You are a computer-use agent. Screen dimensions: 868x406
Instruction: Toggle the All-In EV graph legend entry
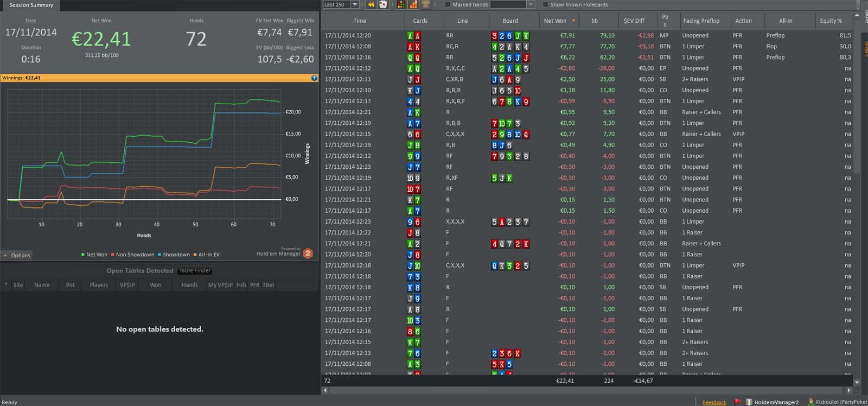click(207, 255)
